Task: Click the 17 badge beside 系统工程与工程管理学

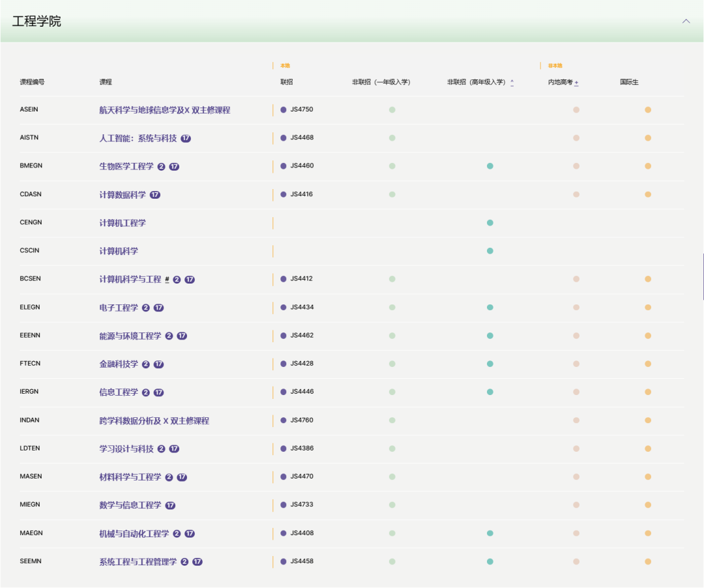Action: point(198,562)
